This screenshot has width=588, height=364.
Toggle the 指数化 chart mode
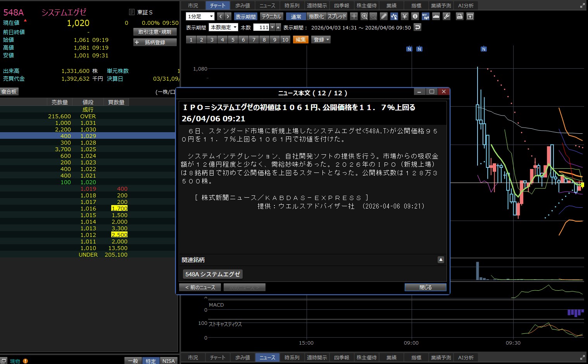(316, 17)
